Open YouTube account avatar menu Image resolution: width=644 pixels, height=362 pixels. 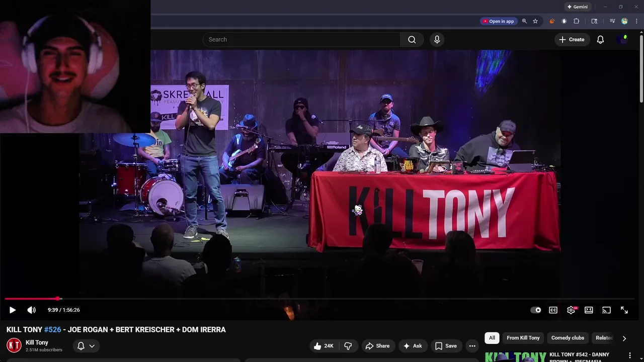(x=622, y=40)
